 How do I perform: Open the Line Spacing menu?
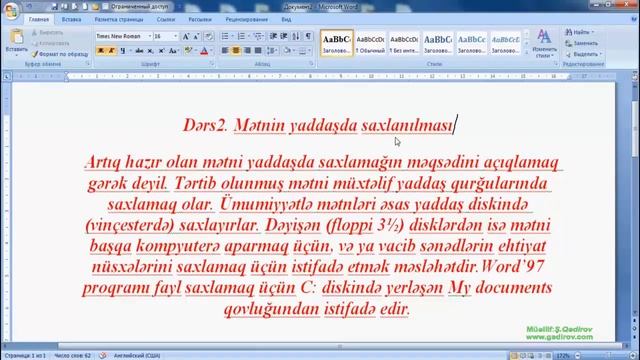click(x=272, y=51)
